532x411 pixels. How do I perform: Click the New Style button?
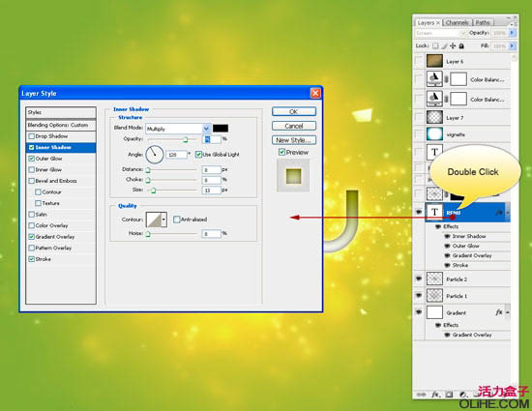click(x=294, y=140)
